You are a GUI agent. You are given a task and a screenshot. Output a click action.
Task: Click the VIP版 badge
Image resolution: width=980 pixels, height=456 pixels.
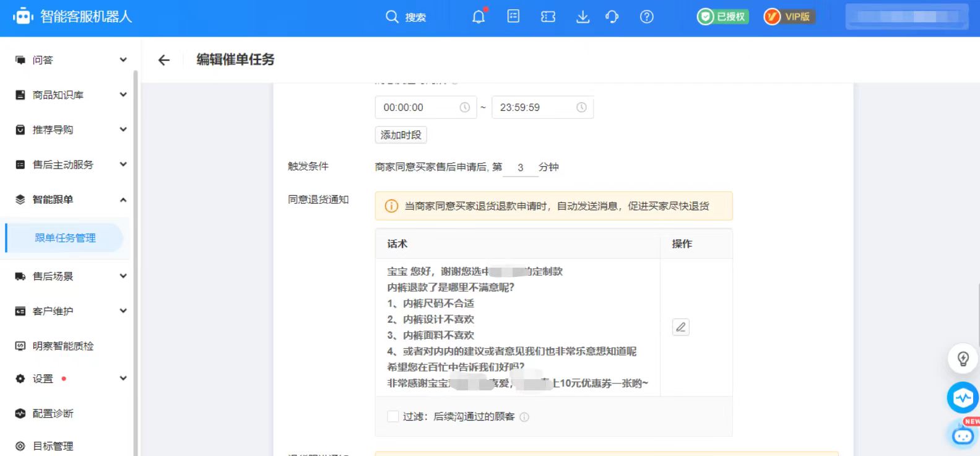pyautogui.click(x=789, y=17)
